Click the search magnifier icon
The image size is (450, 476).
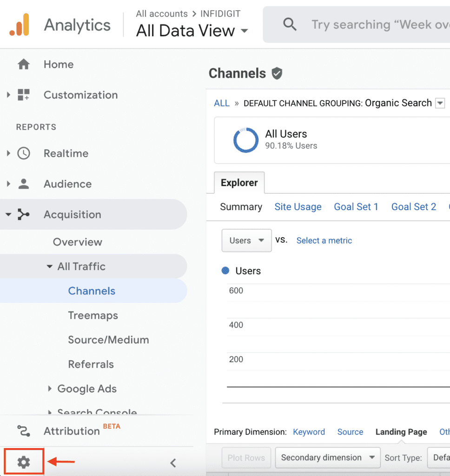pos(290,24)
